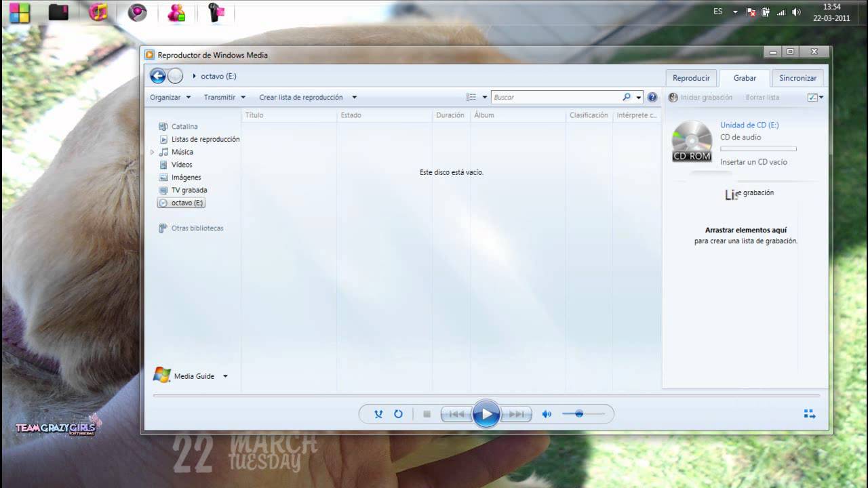Toggle repeat playback

tap(398, 414)
